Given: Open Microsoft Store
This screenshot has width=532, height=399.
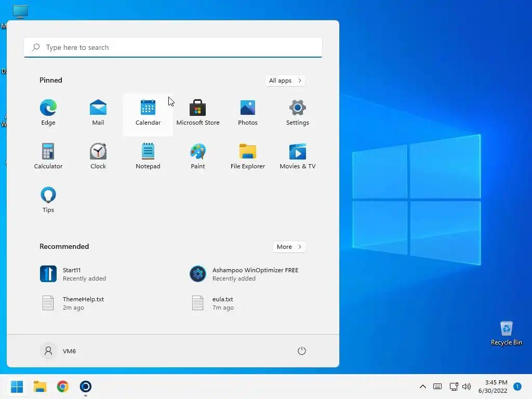Looking at the screenshot, I should coord(198,113).
